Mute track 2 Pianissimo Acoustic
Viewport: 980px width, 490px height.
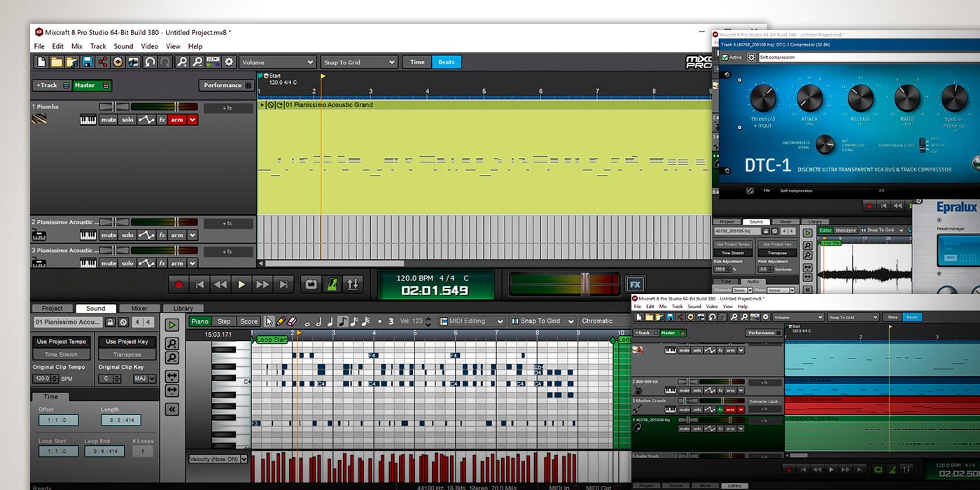tap(108, 235)
